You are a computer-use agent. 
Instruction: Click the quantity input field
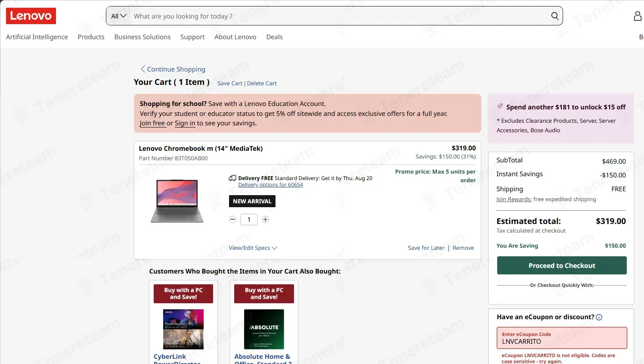click(x=249, y=219)
